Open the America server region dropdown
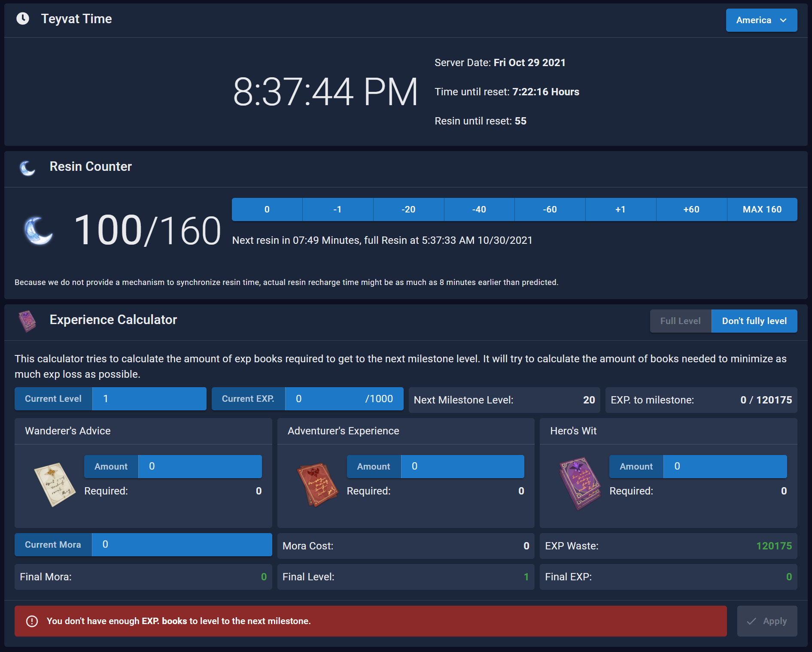The height and width of the screenshot is (652, 812). click(x=761, y=20)
